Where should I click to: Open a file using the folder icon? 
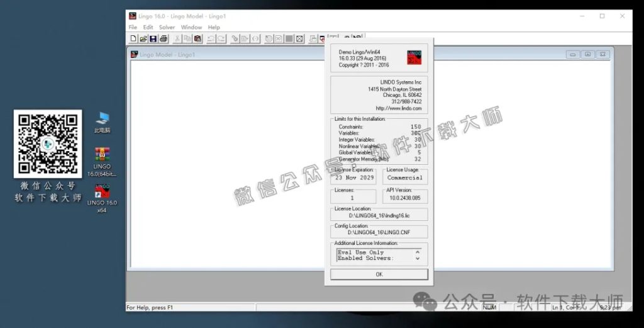coord(143,38)
